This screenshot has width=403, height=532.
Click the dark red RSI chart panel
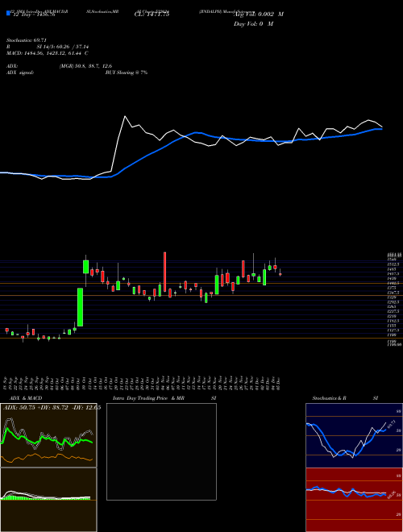[354, 500]
